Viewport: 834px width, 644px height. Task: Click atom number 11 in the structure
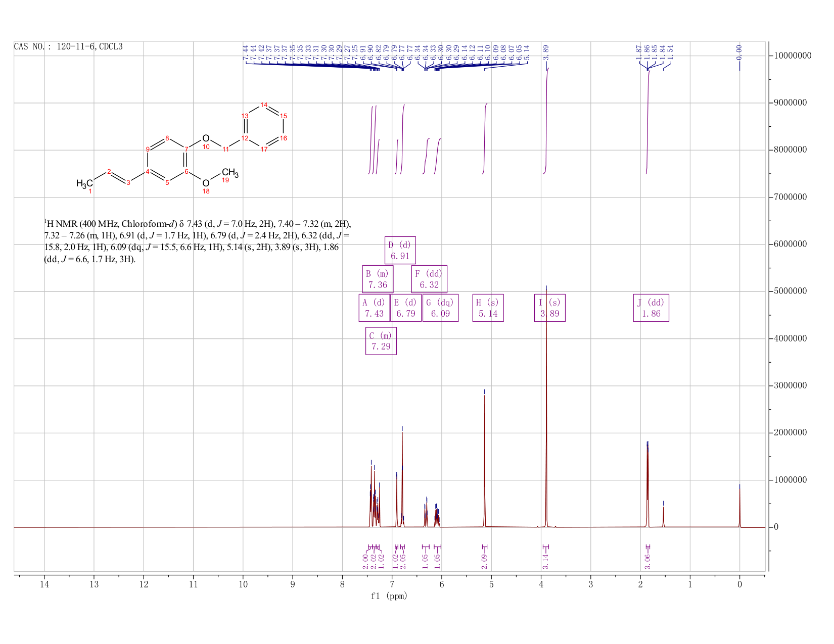[226, 149]
